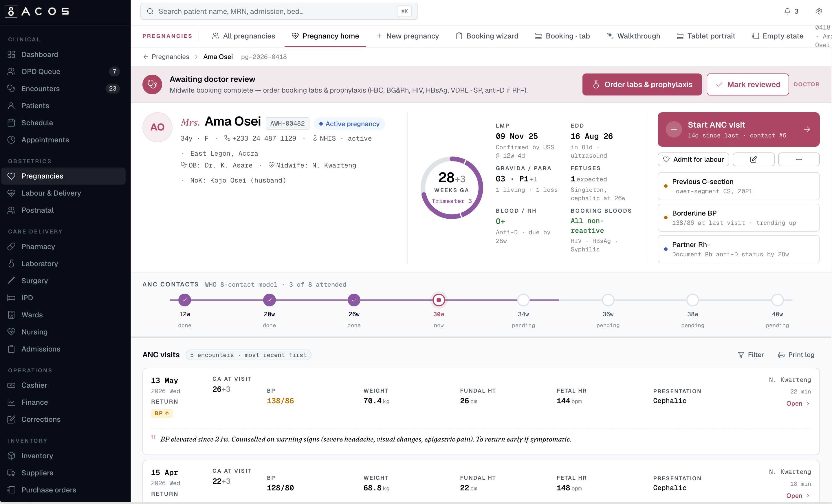Click Admit for labour button

pos(693,159)
